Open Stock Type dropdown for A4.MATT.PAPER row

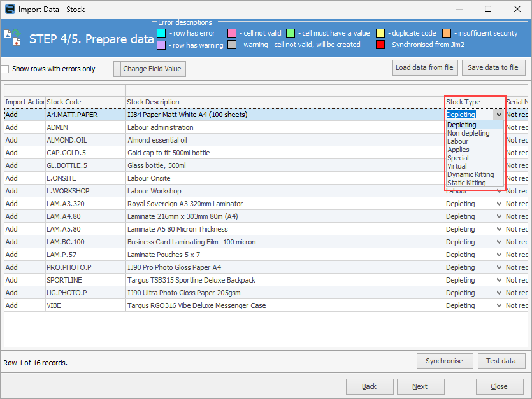pos(499,115)
